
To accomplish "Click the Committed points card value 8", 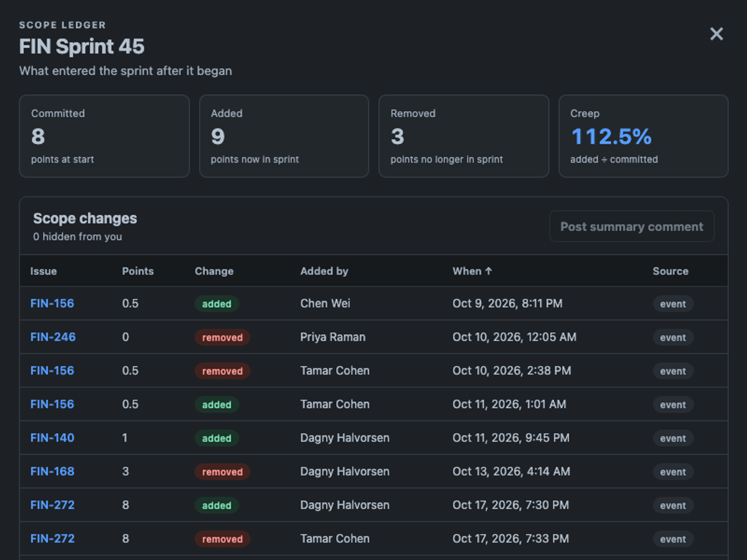I will 38,136.
